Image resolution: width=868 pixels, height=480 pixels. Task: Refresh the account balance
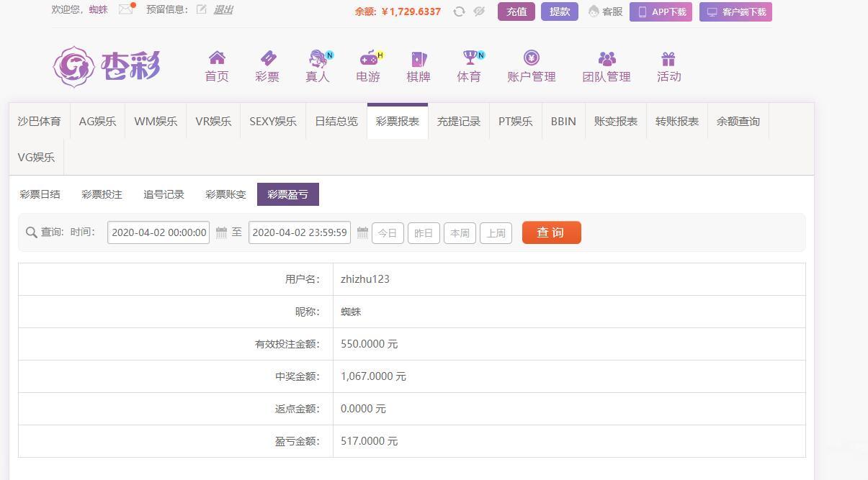(459, 12)
